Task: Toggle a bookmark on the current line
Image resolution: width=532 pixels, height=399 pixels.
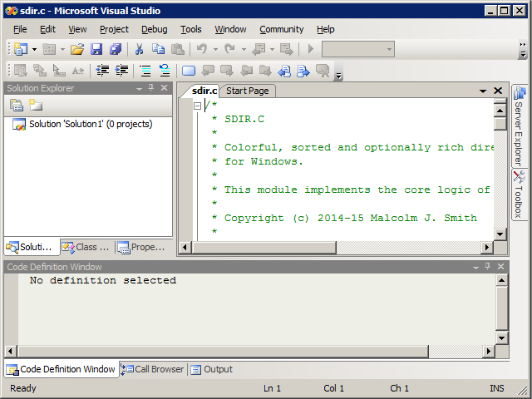Action: [189, 71]
